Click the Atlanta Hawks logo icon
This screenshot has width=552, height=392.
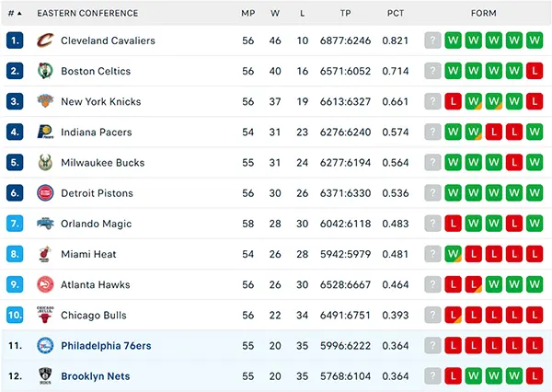45,284
